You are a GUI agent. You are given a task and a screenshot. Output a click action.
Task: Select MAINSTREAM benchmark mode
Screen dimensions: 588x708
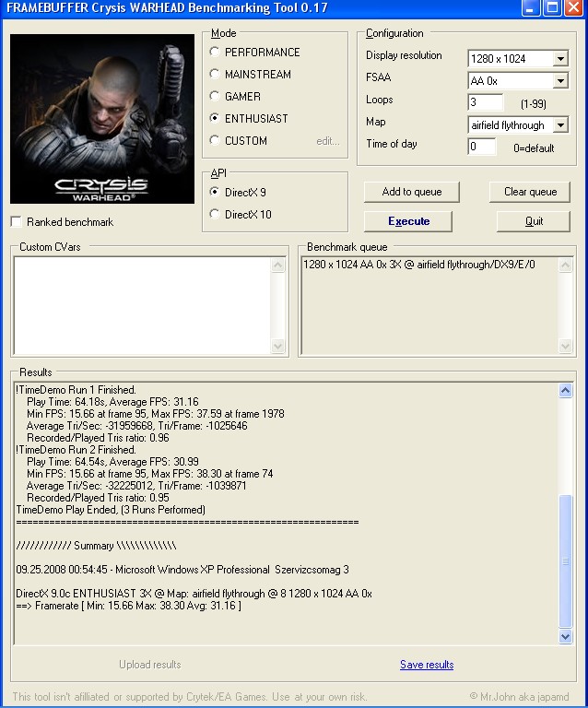click(x=216, y=75)
